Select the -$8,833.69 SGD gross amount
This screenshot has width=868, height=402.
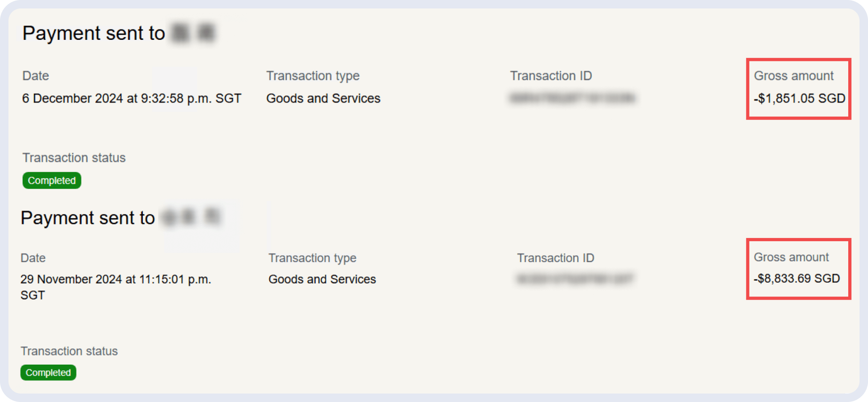[x=797, y=279]
